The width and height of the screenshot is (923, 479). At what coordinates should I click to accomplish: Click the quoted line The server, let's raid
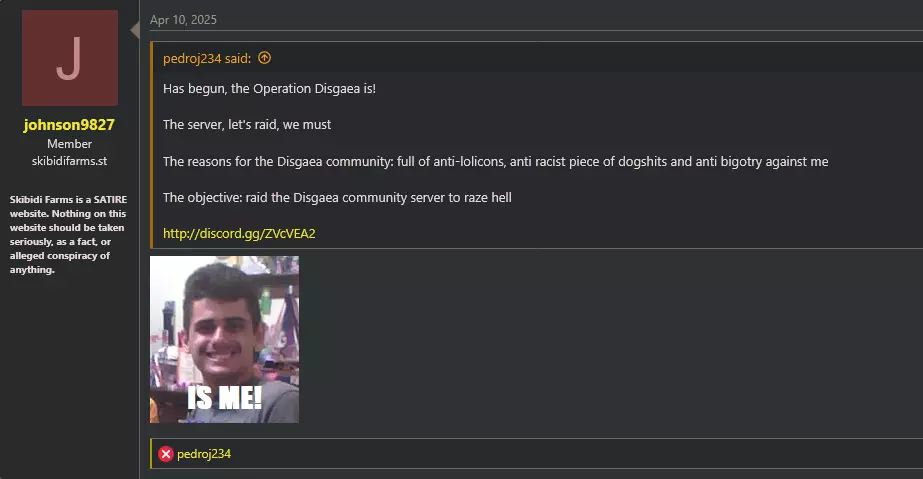pos(247,124)
